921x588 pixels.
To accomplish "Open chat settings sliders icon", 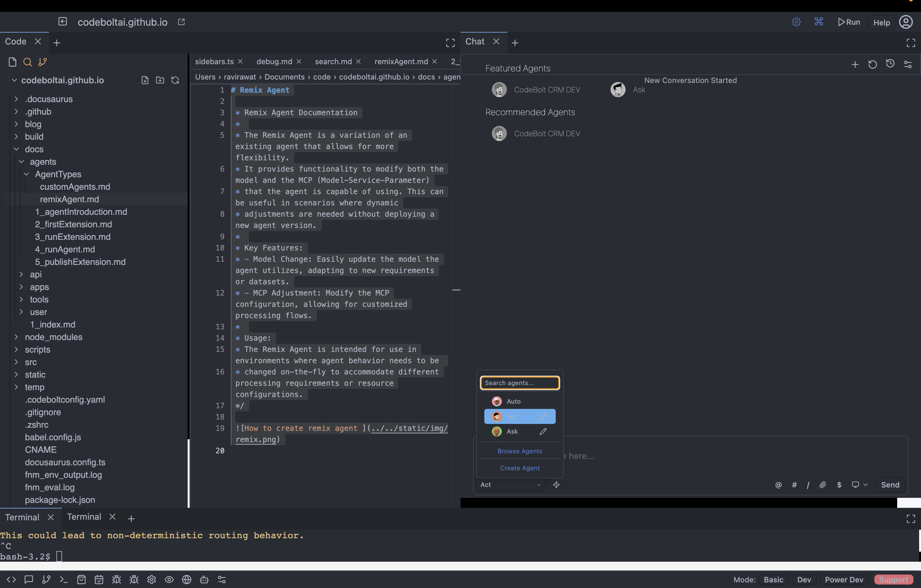I will click(908, 64).
